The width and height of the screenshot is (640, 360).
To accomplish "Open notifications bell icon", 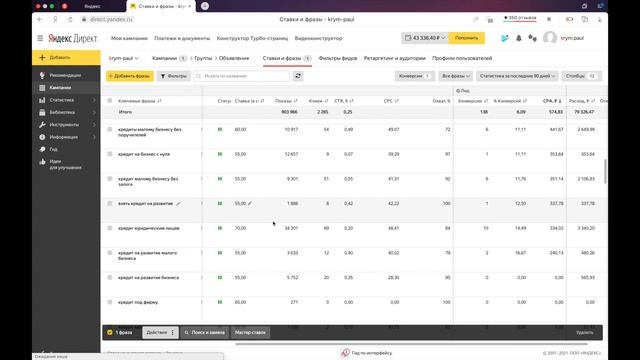I will 519,38.
